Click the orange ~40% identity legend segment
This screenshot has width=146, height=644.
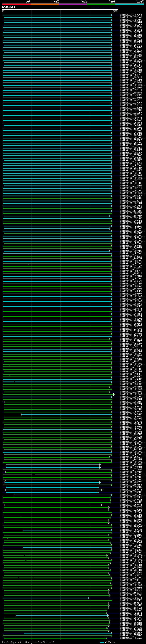(x=45, y=4)
